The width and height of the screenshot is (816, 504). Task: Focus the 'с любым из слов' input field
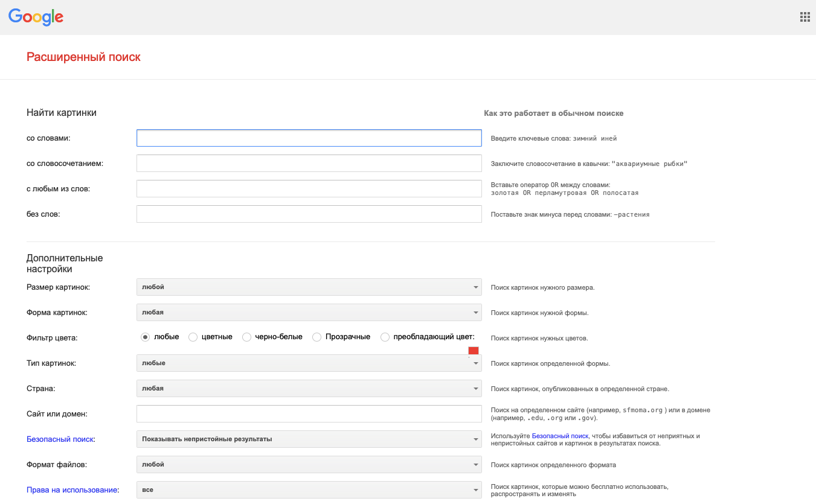click(309, 189)
